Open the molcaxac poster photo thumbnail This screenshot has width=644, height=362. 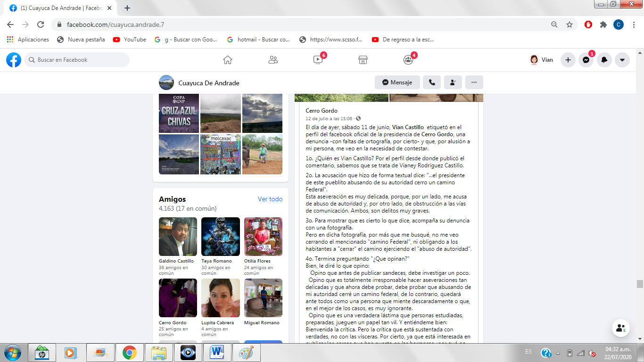tap(221, 154)
